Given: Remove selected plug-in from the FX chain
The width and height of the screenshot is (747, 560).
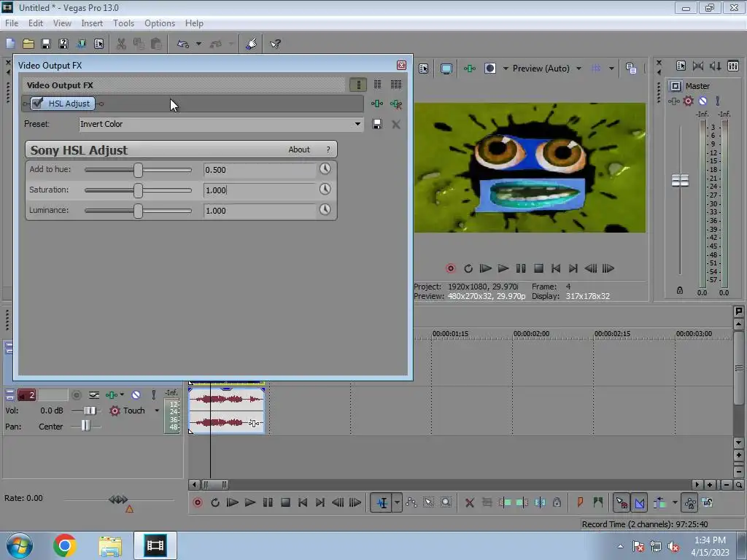Looking at the screenshot, I should (396, 104).
